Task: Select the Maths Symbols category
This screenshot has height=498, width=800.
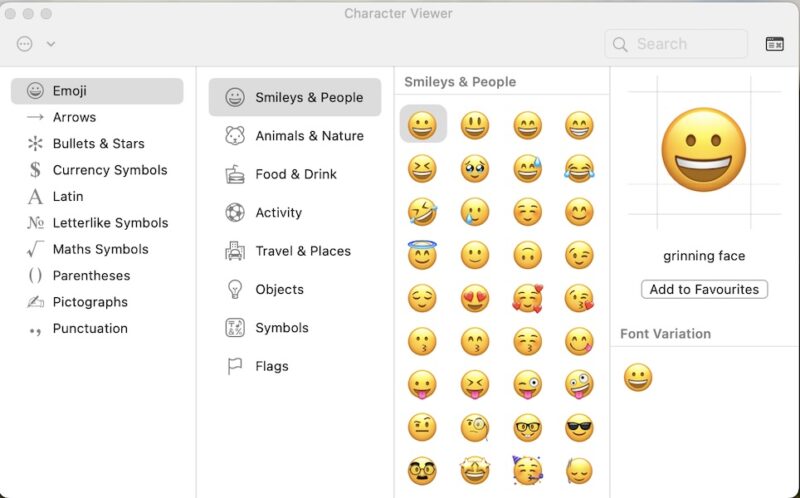Action: click(100, 249)
